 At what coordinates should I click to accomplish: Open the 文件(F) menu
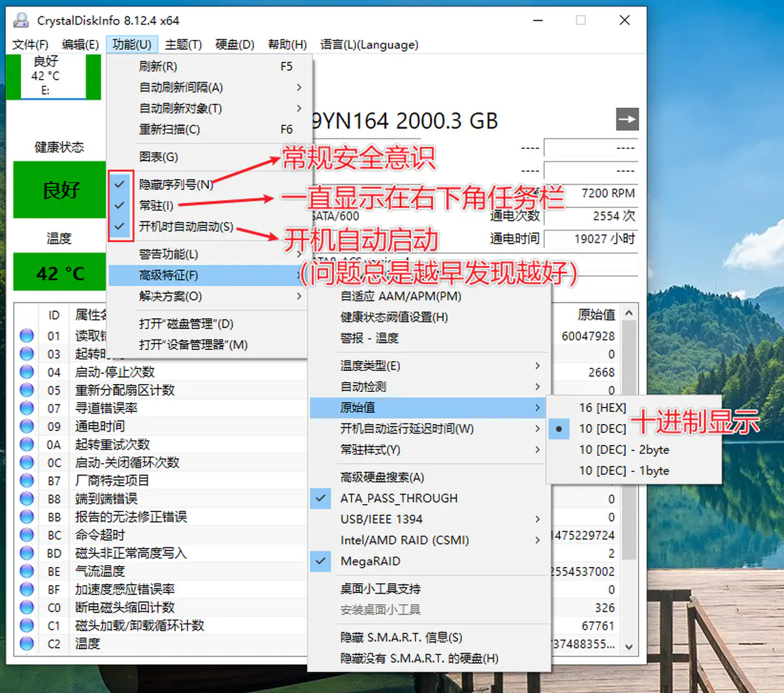point(30,44)
